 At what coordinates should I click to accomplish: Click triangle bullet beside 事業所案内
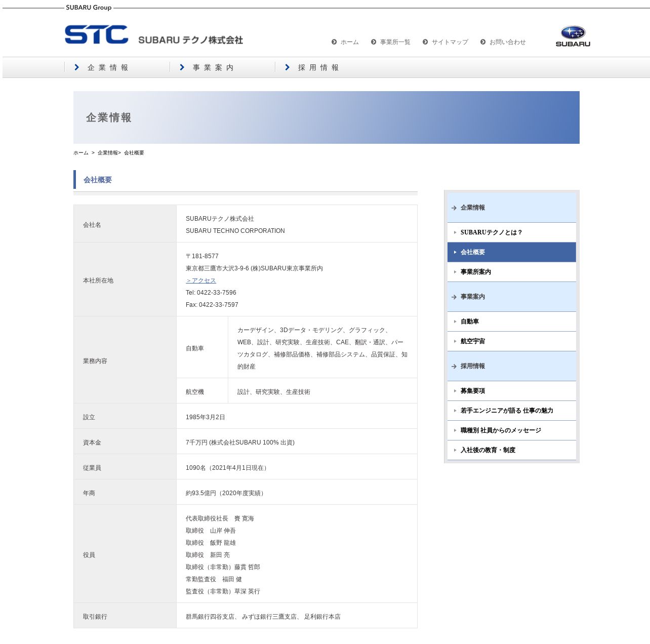point(455,272)
